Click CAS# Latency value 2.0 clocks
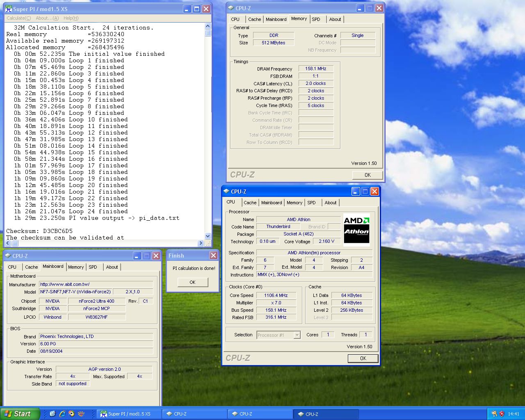Image resolution: width=525 pixels, height=420 pixels. pos(316,83)
